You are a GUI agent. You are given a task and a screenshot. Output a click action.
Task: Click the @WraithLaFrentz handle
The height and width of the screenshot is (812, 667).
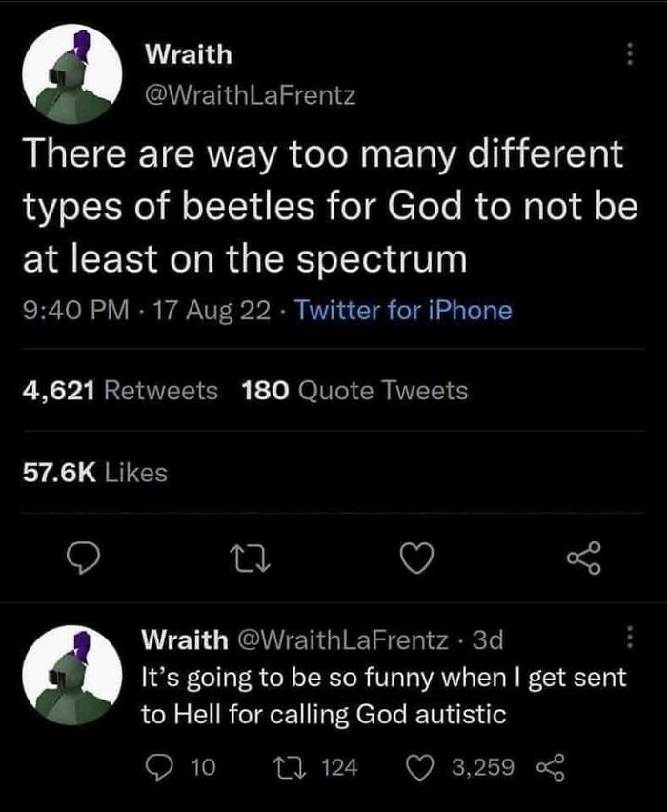[252, 93]
